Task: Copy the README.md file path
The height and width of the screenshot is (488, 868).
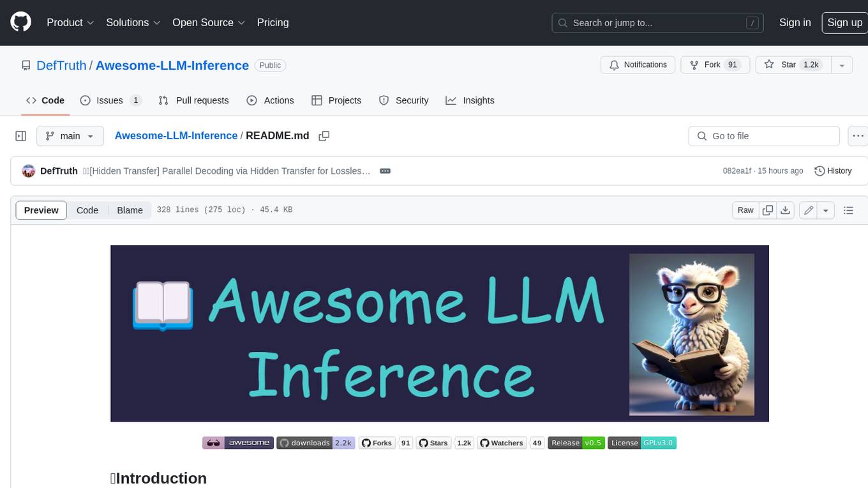Action: point(324,136)
